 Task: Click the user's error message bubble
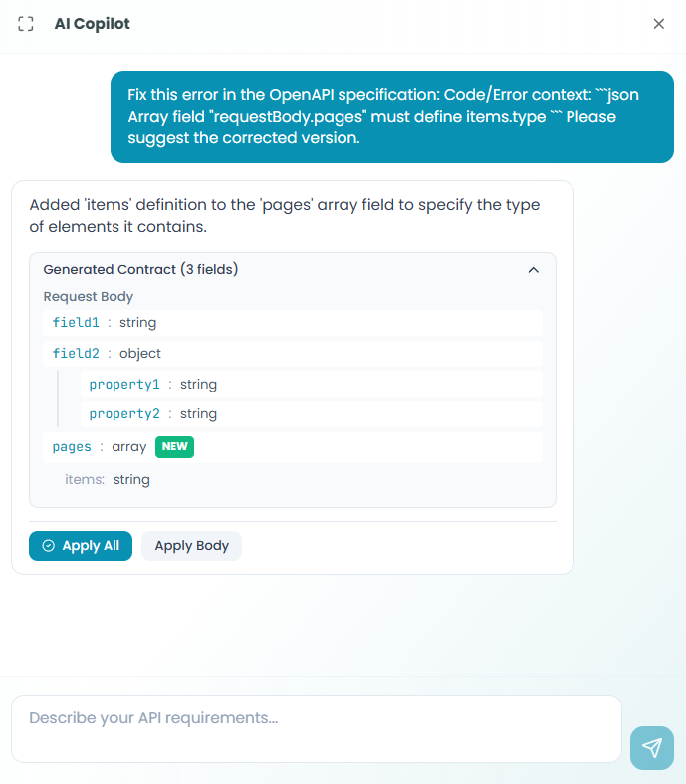click(x=391, y=117)
